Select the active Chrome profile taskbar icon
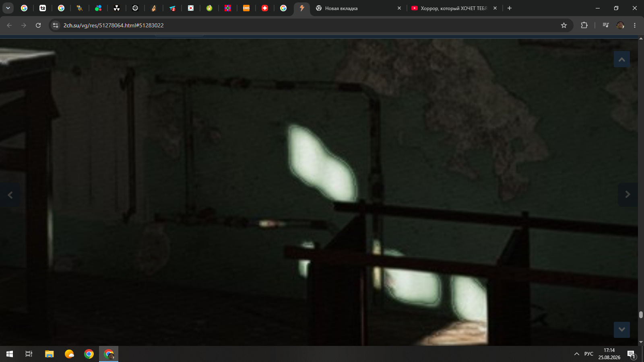 (x=109, y=354)
